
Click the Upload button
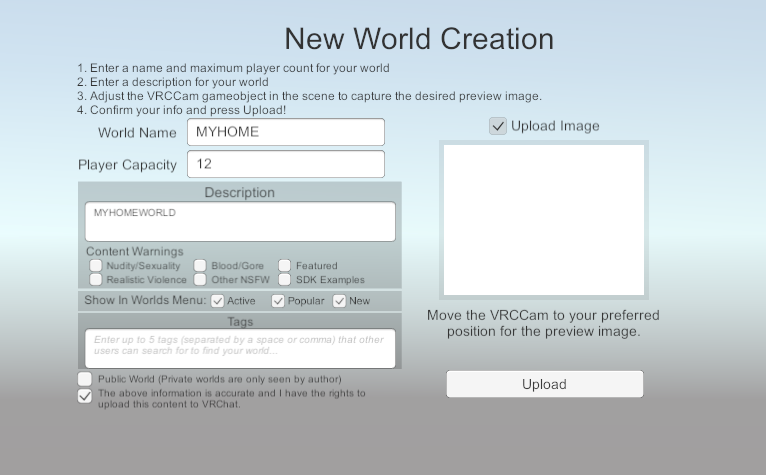coord(545,384)
